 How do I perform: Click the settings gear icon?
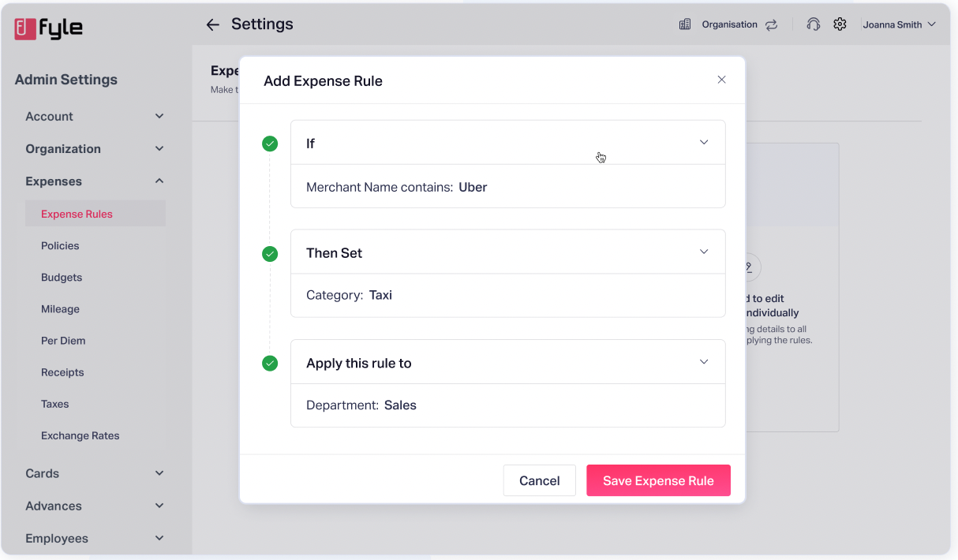840,24
